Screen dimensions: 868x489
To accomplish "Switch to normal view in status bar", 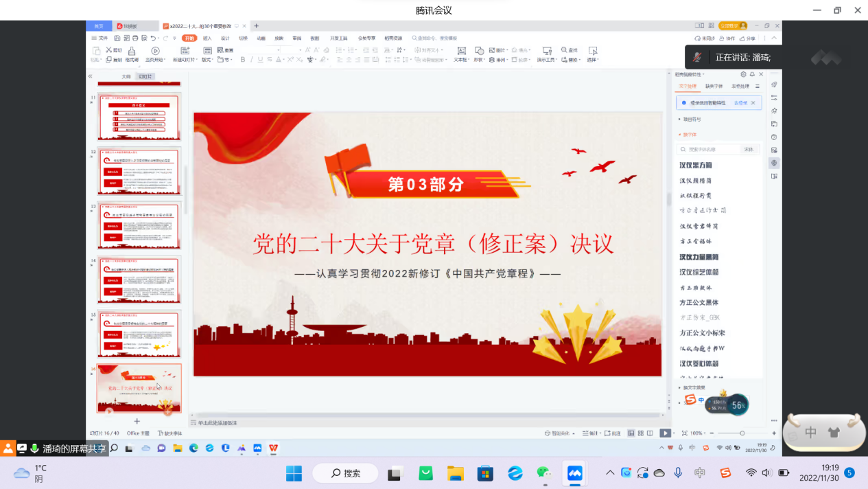I will 631,433.
